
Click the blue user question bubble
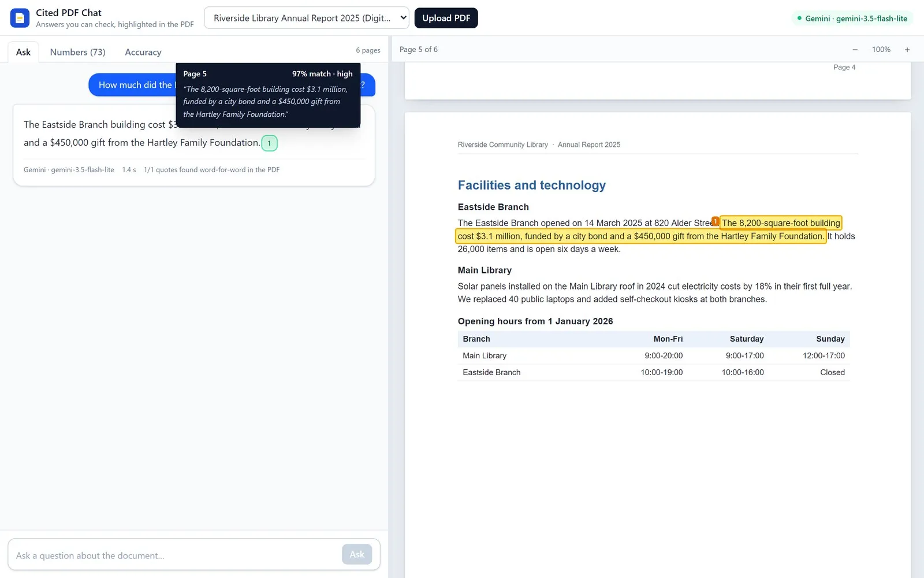[133, 85]
